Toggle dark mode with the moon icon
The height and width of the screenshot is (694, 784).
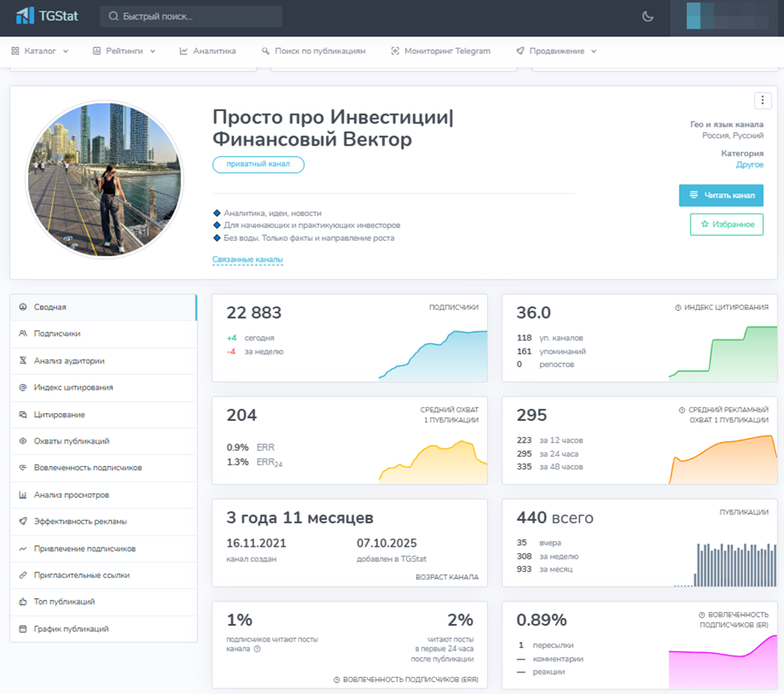tap(648, 16)
